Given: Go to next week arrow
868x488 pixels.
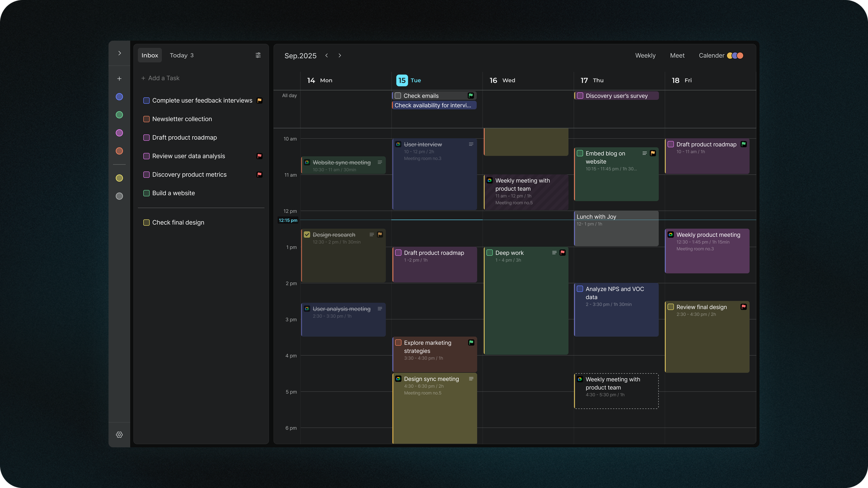Looking at the screenshot, I should click(x=340, y=56).
